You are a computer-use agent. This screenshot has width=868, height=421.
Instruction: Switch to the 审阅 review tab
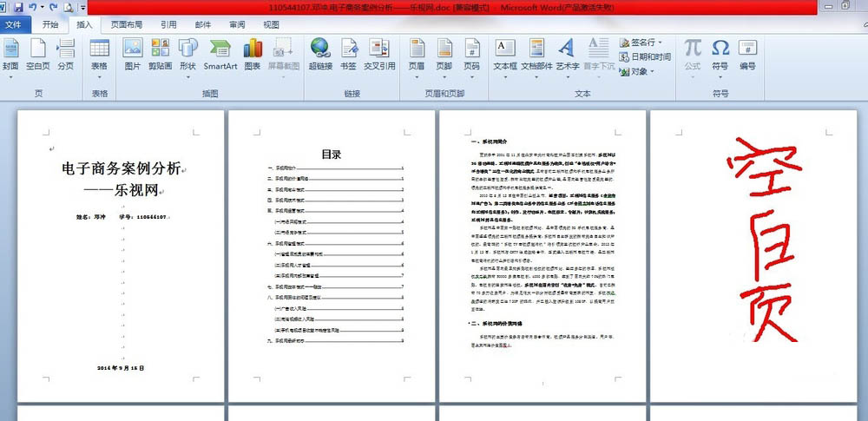tap(238, 25)
